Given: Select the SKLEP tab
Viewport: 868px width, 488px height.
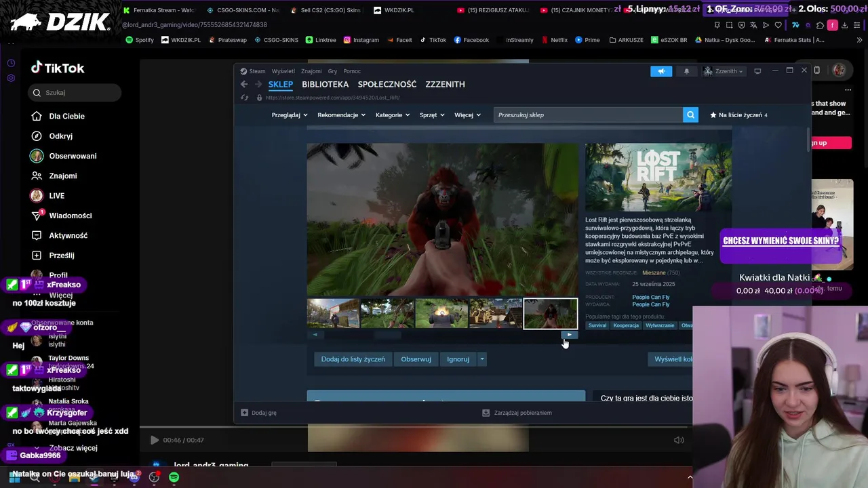Looking at the screenshot, I should [x=280, y=84].
